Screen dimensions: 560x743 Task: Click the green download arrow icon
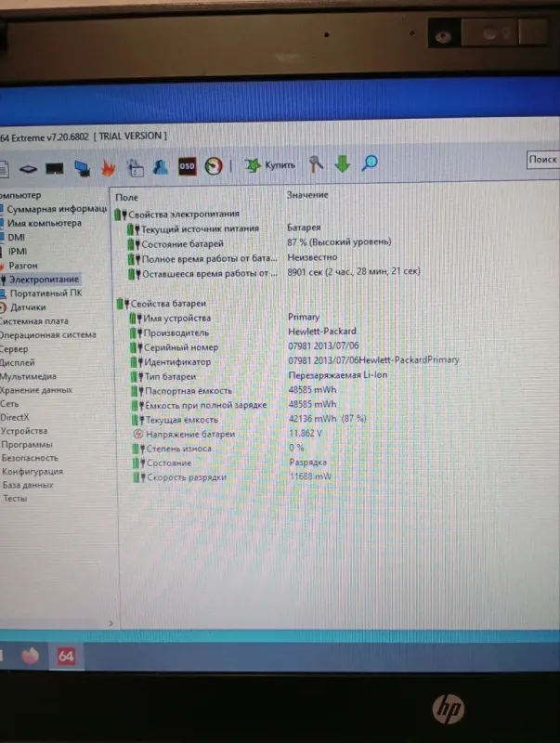[x=342, y=163]
